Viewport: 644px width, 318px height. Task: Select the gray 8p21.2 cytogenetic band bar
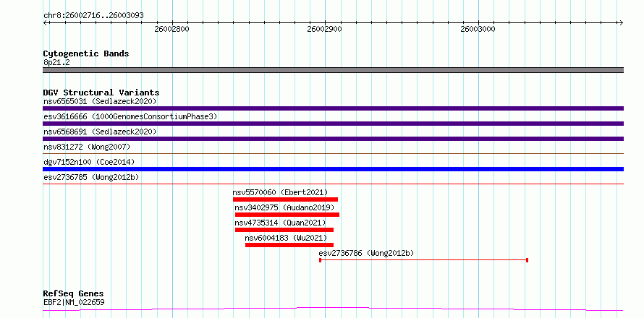(x=333, y=70)
